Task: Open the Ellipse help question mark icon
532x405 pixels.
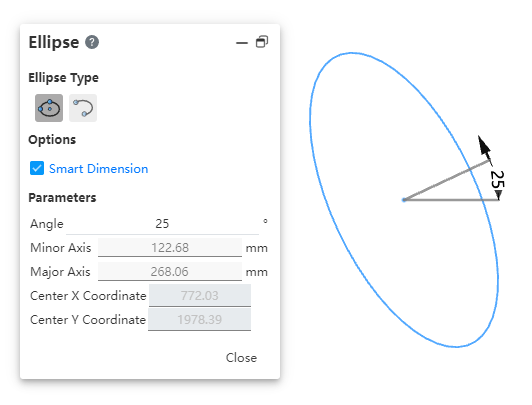Action: [x=92, y=42]
